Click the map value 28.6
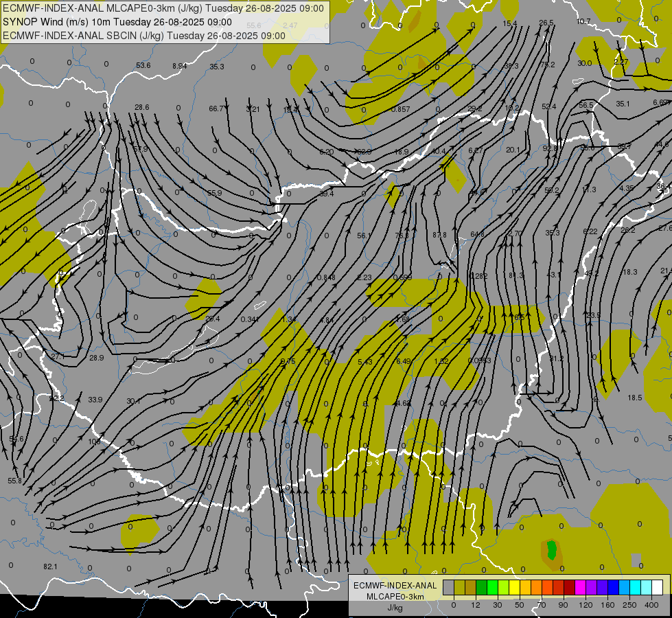The height and width of the screenshot is (618, 672). point(142,107)
